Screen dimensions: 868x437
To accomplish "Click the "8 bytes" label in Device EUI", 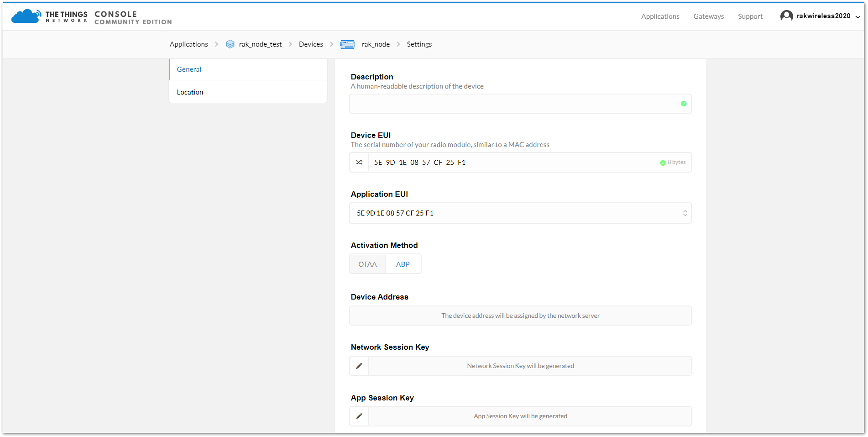I will (676, 162).
